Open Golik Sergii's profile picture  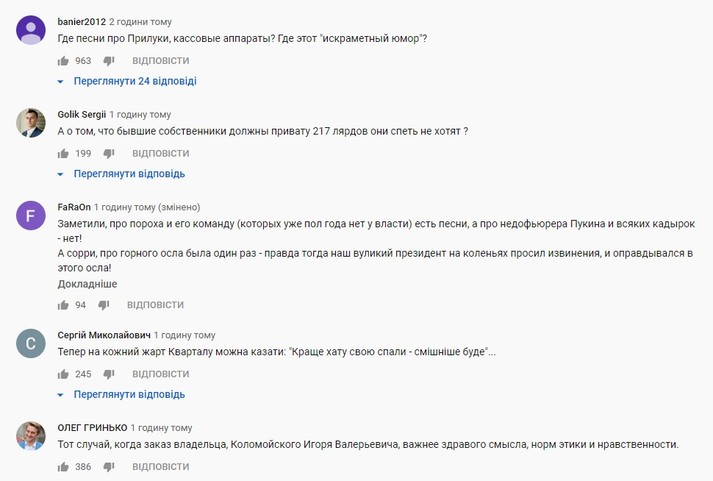point(31,122)
